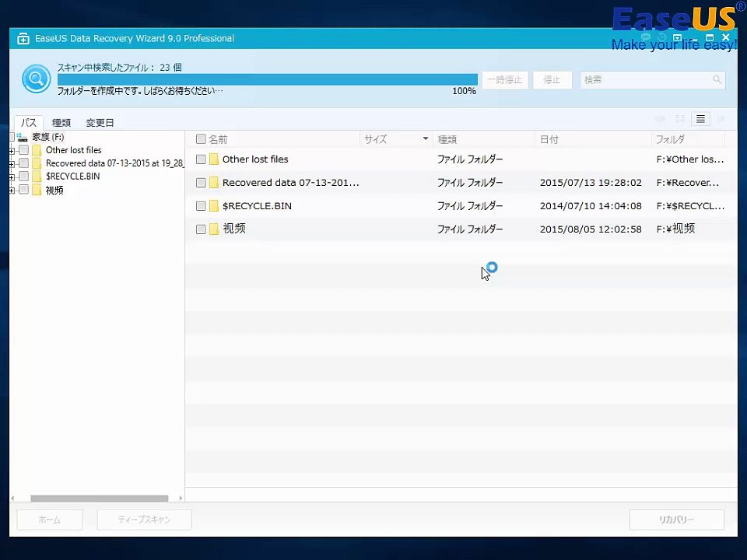747x560 pixels.
Task: Click the Other lost files folder icon in the list
Action: tap(214, 159)
